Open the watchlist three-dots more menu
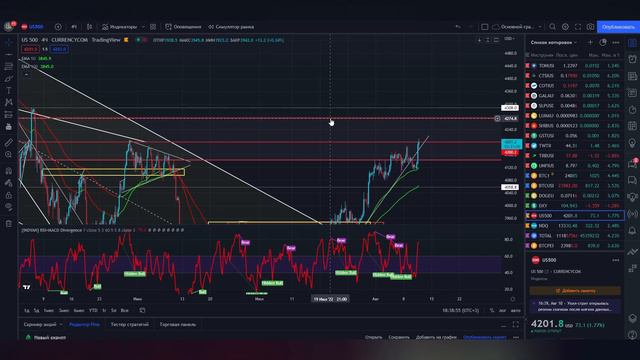Screen dimensions: 640x360 (x=616, y=42)
